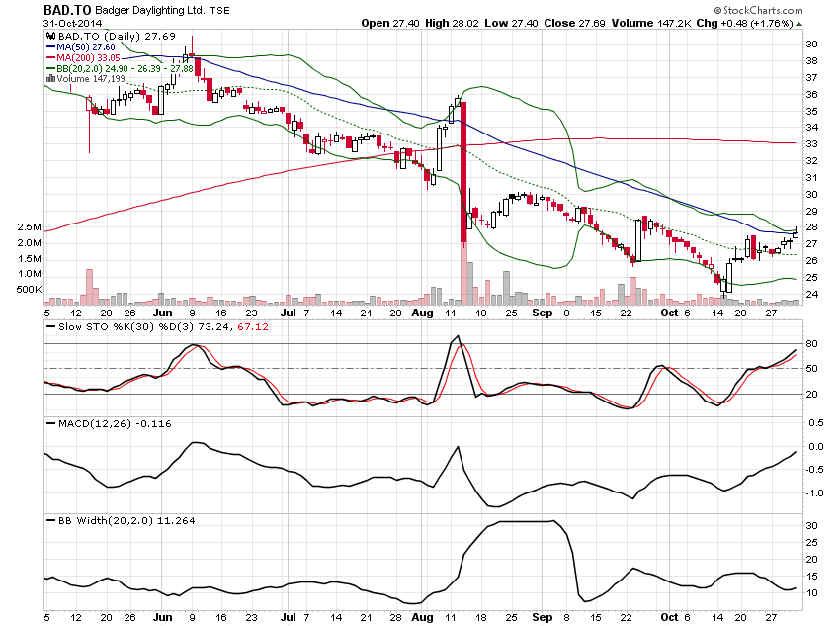Click the High 28.02 value
The height and width of the screenshot is (626, 840).
(452, 23)
